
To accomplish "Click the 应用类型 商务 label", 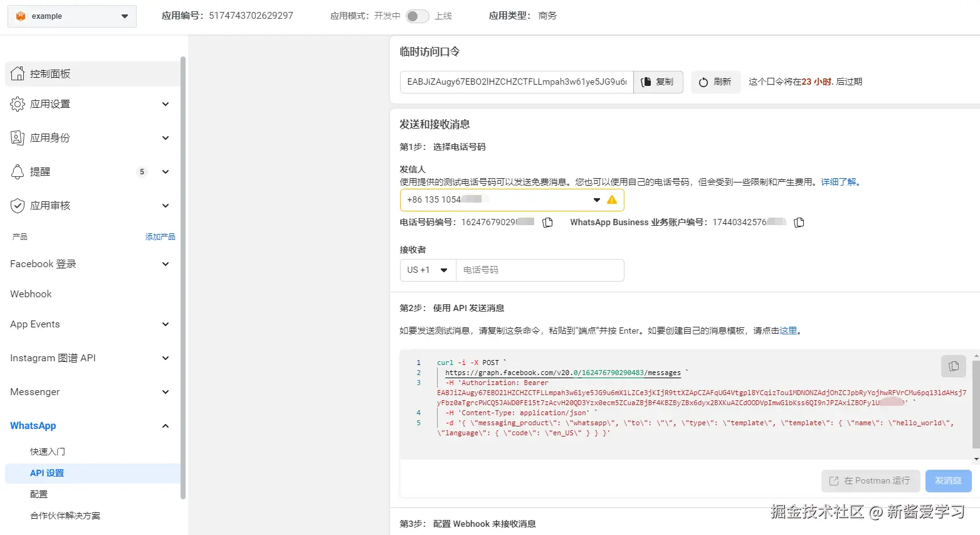I will point(523,16).
